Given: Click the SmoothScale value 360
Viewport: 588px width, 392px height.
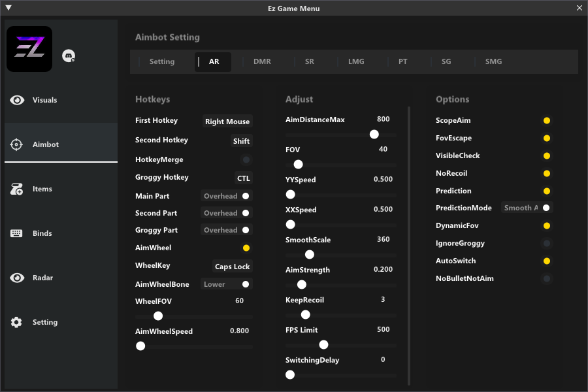Looking at the screenshot, I should coord(384,239).
